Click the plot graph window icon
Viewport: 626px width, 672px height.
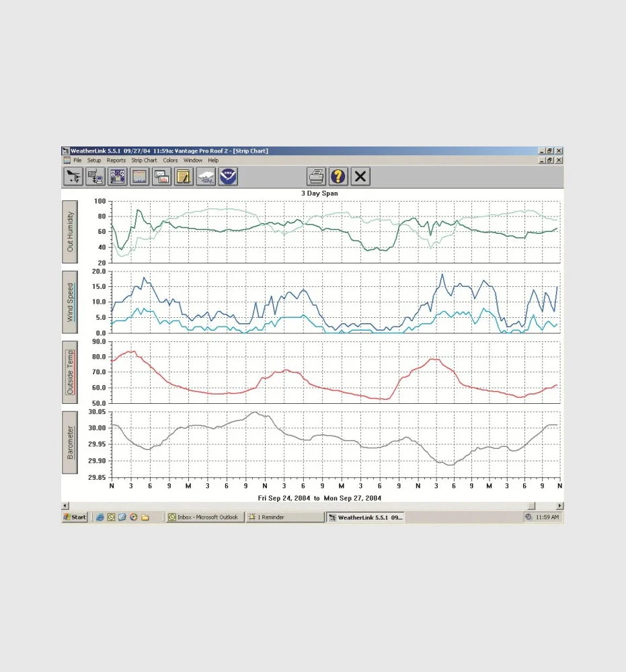tap(162, 177)
